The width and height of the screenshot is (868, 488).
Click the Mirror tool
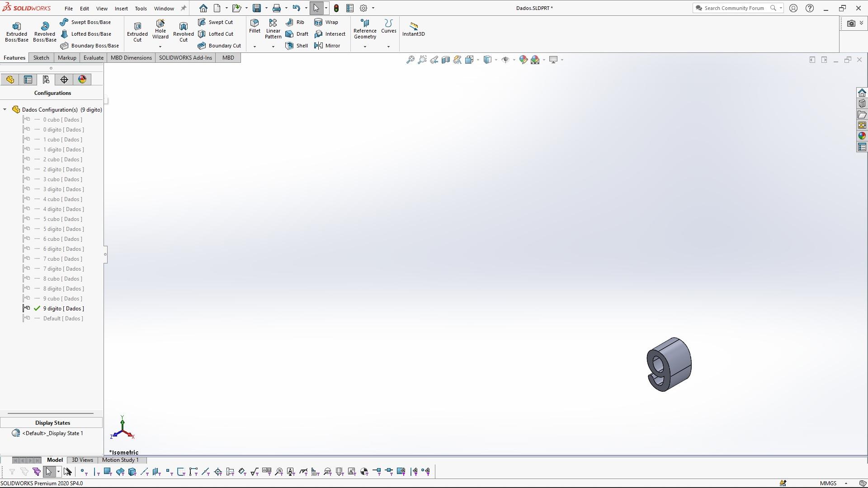pos(327,46)
